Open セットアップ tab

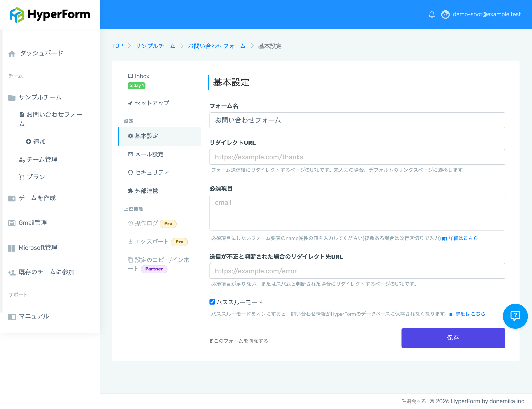coord(152,103)
